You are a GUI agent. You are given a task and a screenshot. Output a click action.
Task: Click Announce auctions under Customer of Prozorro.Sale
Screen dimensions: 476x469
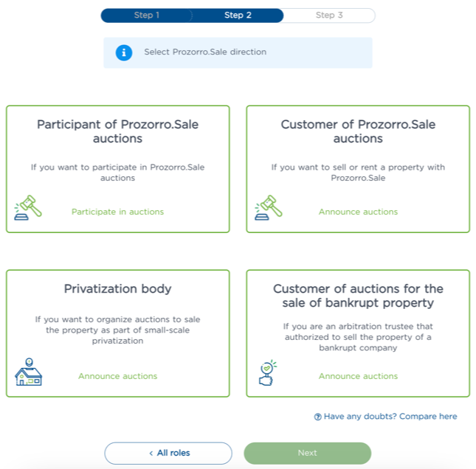click(x=358, y=212)
